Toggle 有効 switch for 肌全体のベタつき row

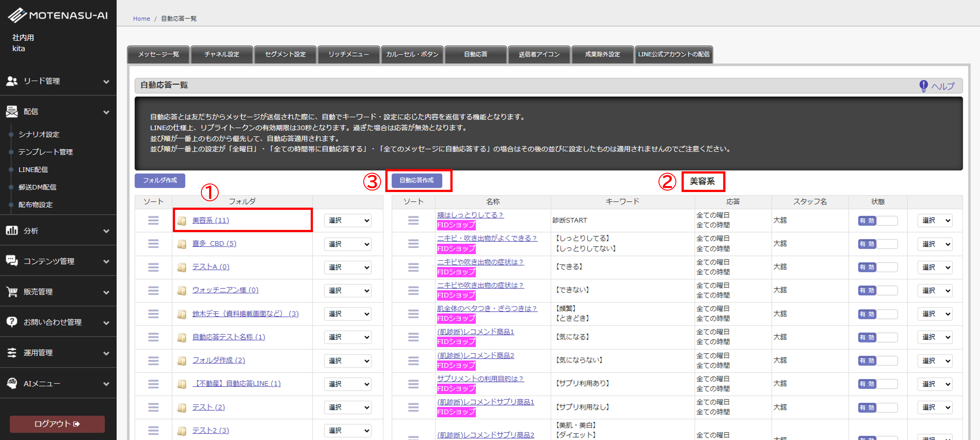(877, 314)
